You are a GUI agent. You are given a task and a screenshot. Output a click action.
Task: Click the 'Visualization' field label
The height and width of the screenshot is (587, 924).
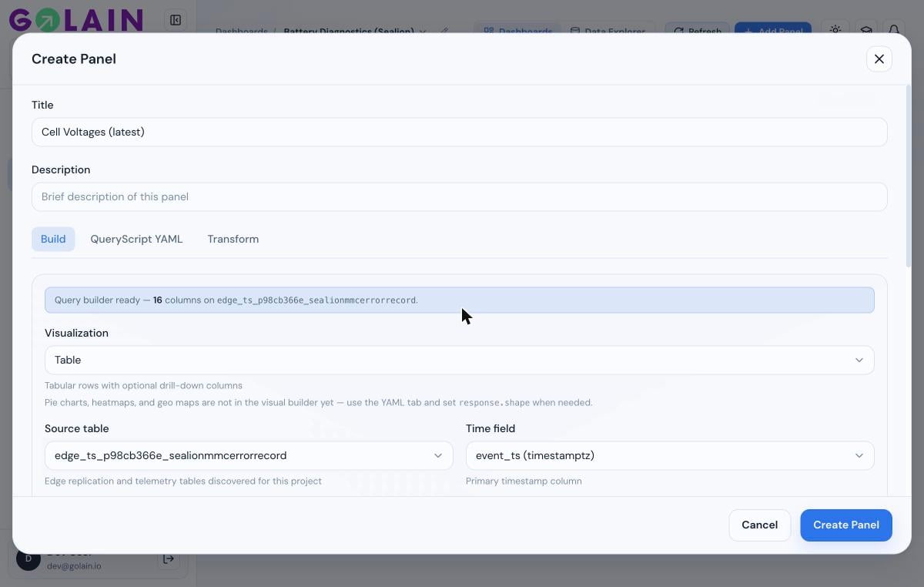(x=76, y=333)
